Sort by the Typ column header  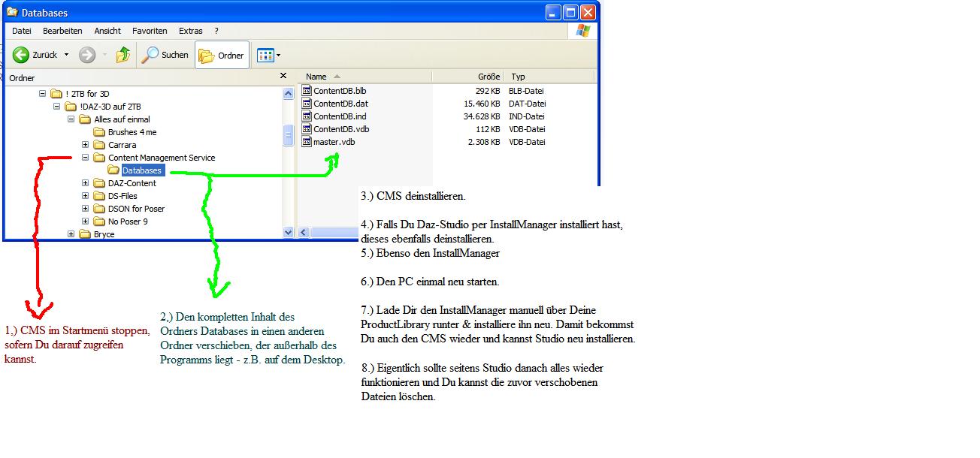pos(549,77)
